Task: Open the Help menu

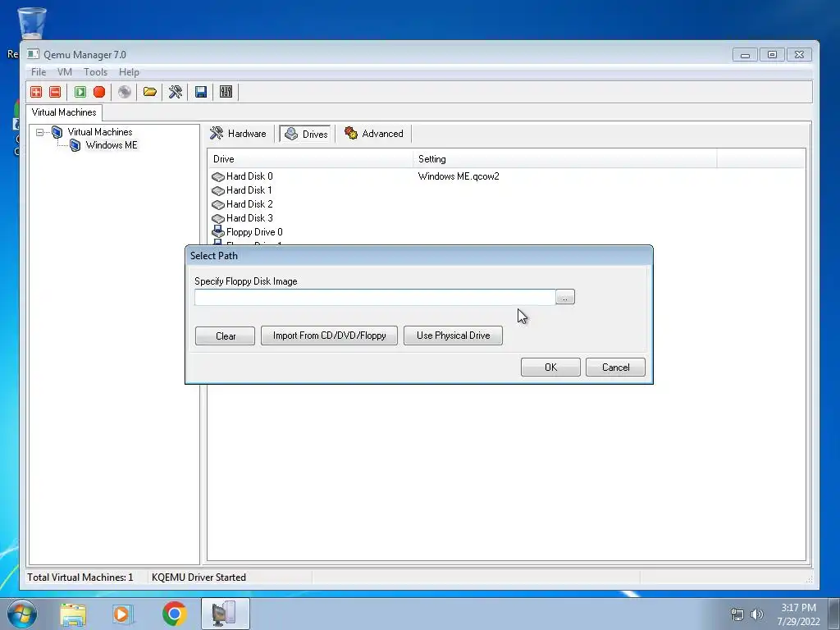Action: (129, 72)
